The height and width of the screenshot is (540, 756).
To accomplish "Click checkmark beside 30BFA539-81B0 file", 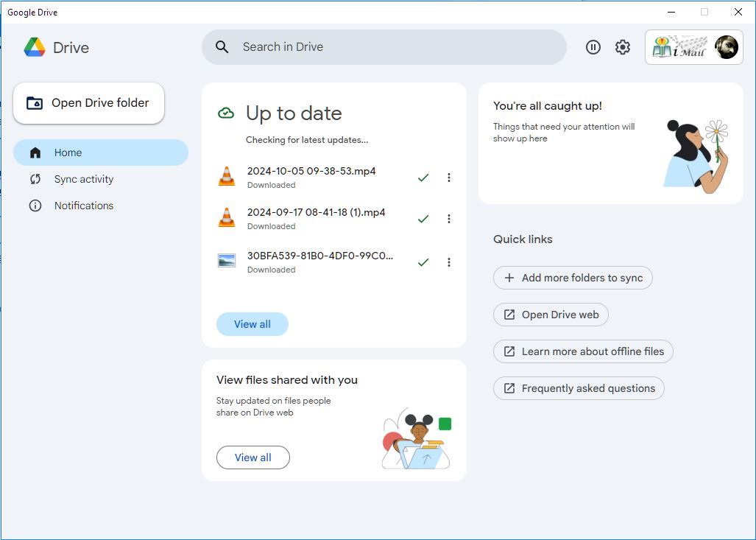I will [x=423, y=262].
